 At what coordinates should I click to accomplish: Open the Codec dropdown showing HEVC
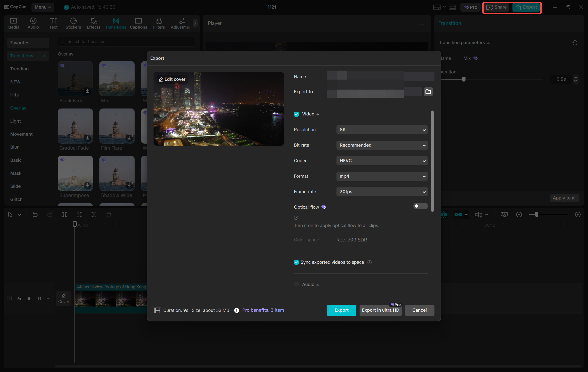[382, 161]
